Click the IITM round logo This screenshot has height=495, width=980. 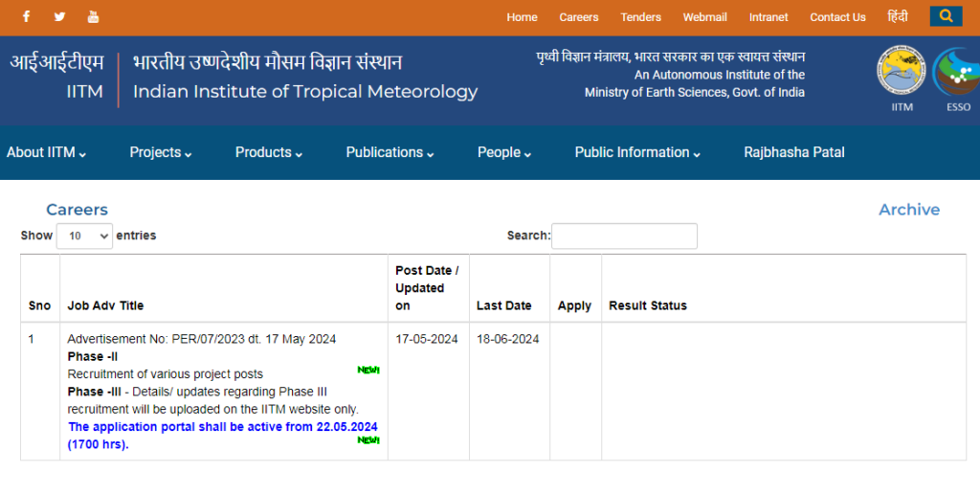click(x=902, y=71)
